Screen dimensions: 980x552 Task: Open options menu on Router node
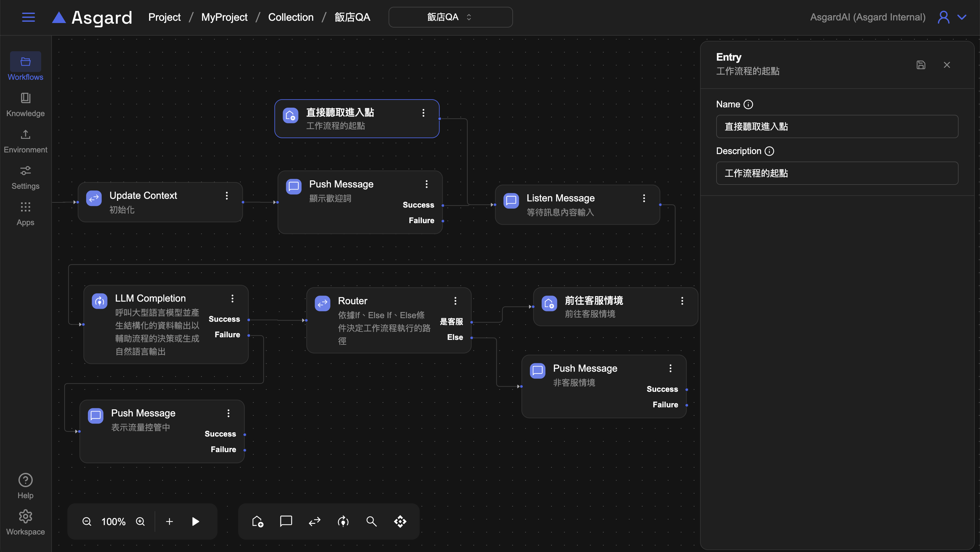click(455, 301)
